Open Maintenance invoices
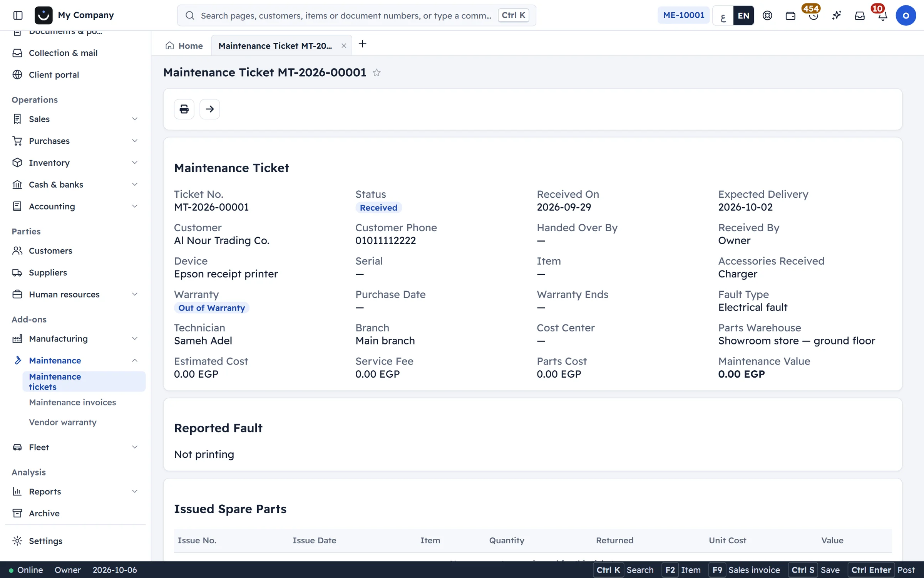924x578 pixels. pos(84,402)
